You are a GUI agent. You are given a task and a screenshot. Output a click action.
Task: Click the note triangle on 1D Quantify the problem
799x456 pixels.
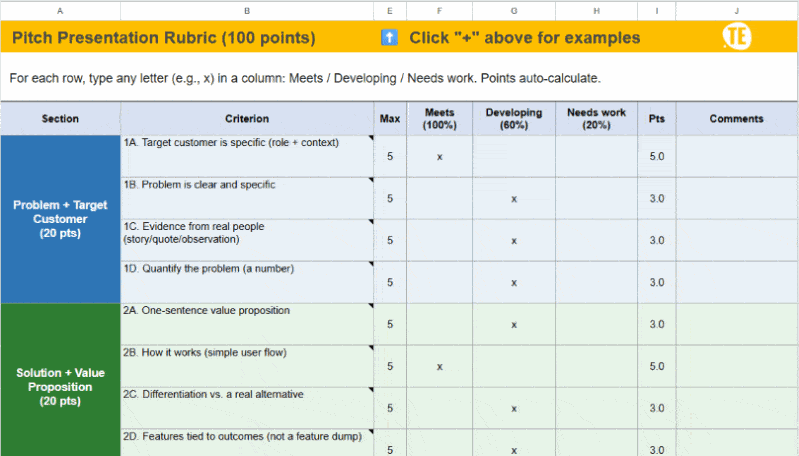pyautogui.click(x=371, y=265)
